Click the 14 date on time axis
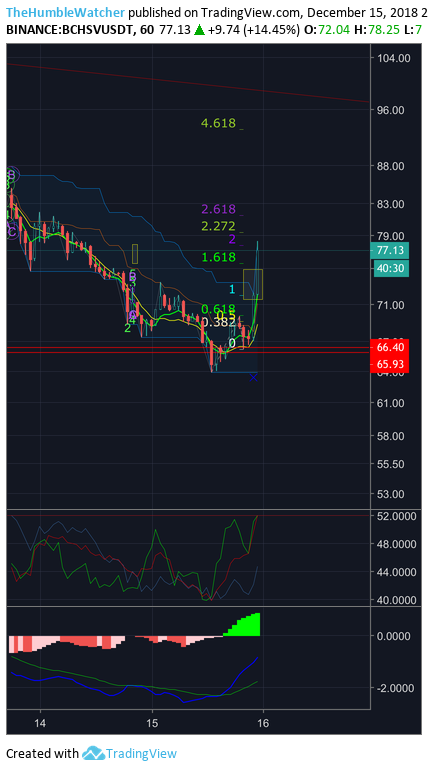428x771 pixels. click(40, 724)
